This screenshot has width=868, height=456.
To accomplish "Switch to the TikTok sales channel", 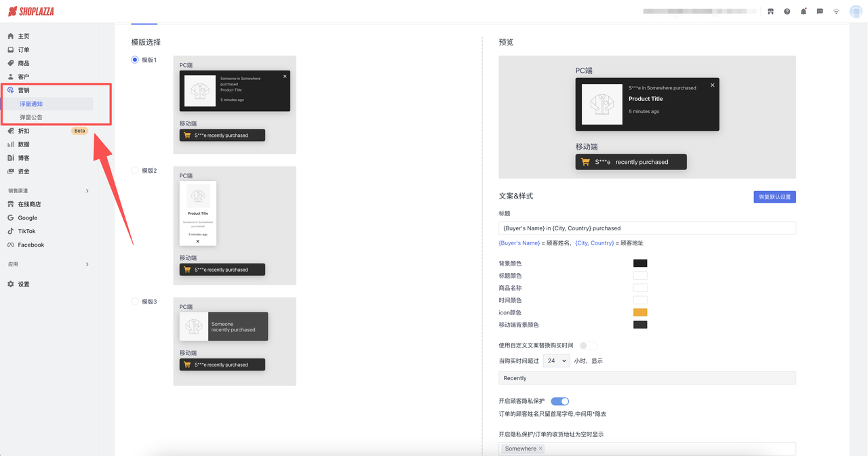I will pos(27,231).
